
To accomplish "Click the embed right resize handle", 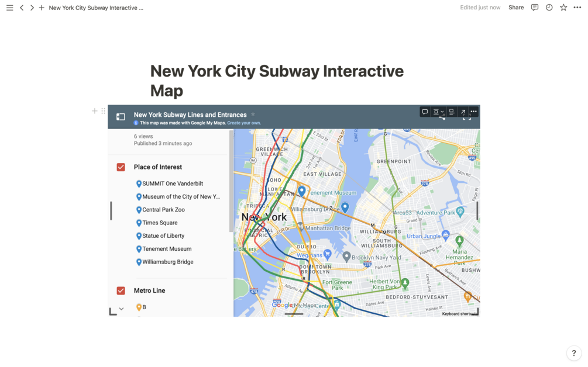I will point(477,211).
